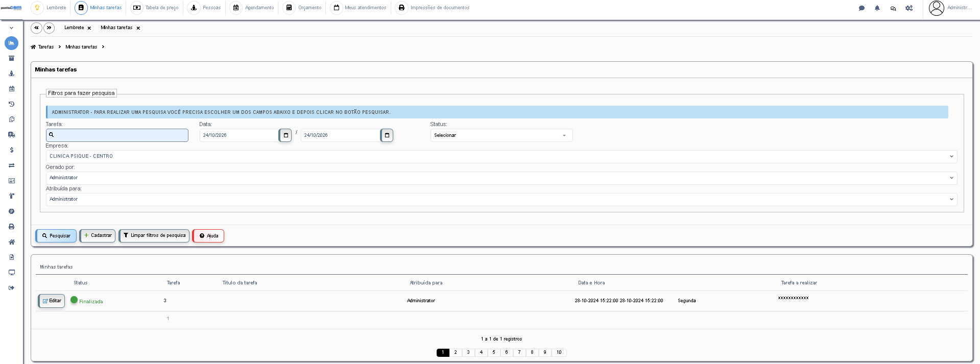Open the history clock sidebar icon
Screen dimensions: 980x364
(x=11, y=104)
